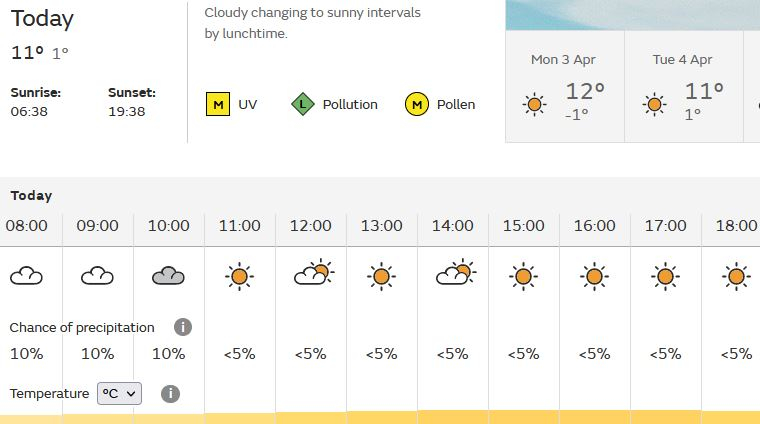Open the °C temperature unit dropdown
This screenshot has width=760, height=424.
119,393
